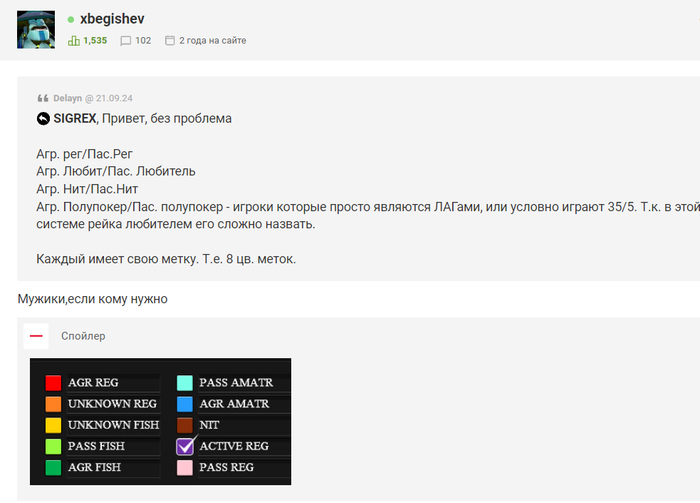Open xbegishev's avatar picture
700x503 pixels.
pos(36,29)
